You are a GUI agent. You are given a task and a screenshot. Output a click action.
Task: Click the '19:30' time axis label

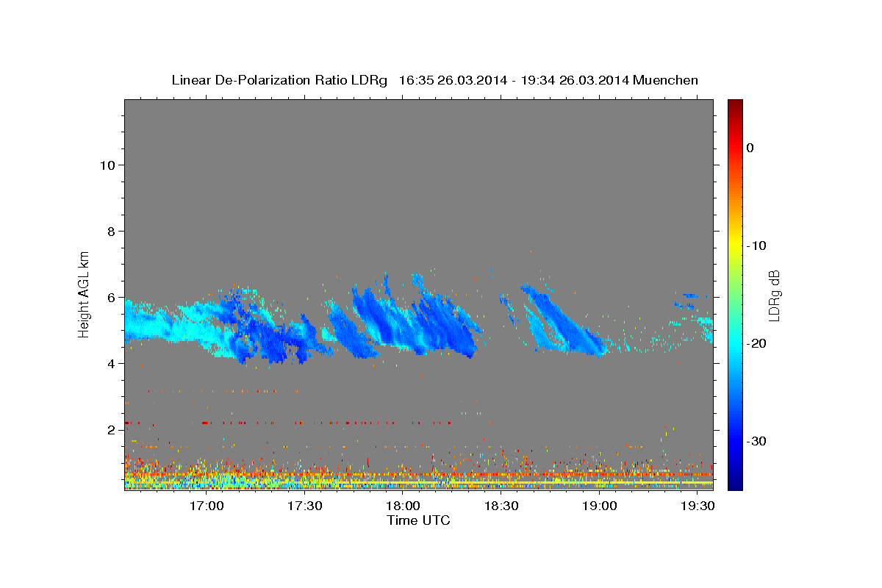tap(698, 506)
